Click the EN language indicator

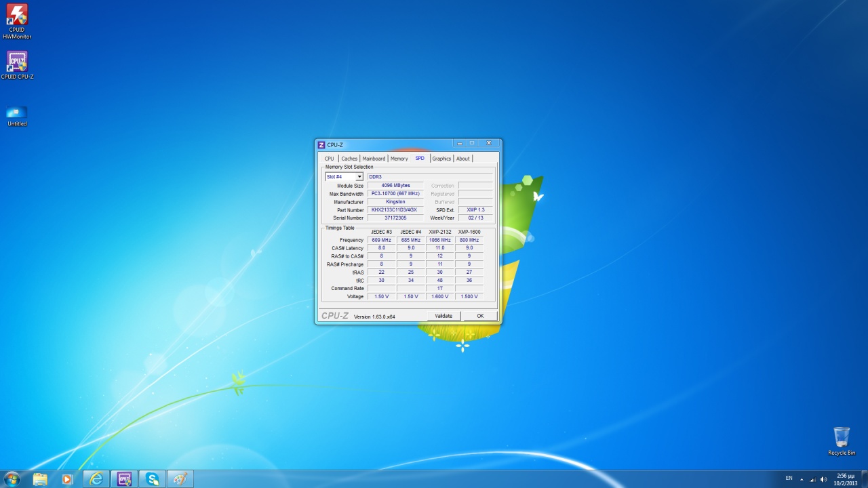(789, 479)
